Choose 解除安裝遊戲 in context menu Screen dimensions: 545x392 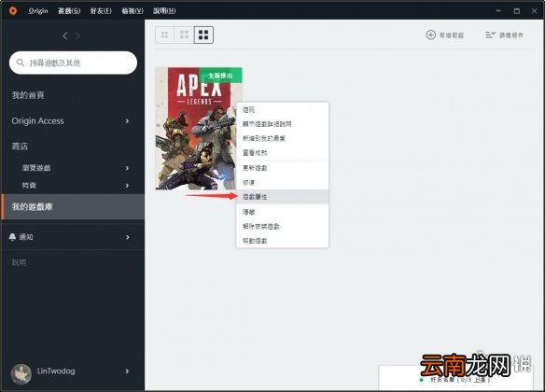(x=282, y=226)
